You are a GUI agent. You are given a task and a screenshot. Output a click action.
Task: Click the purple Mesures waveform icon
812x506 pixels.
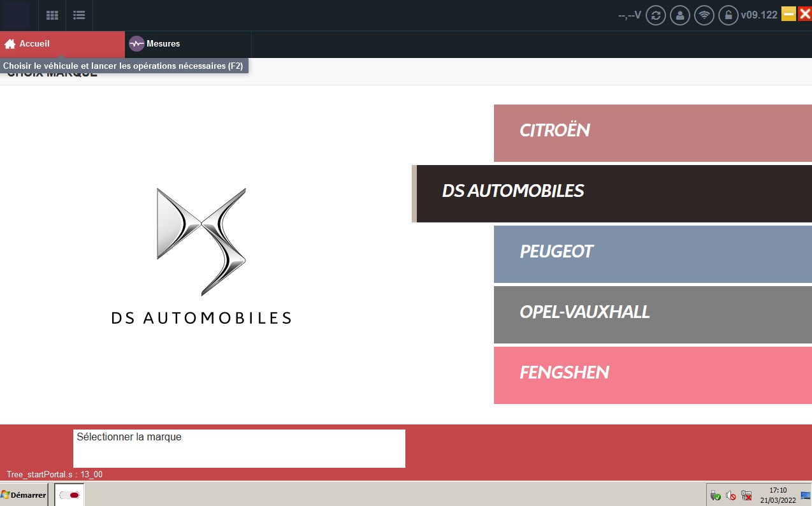click(136, 44)
